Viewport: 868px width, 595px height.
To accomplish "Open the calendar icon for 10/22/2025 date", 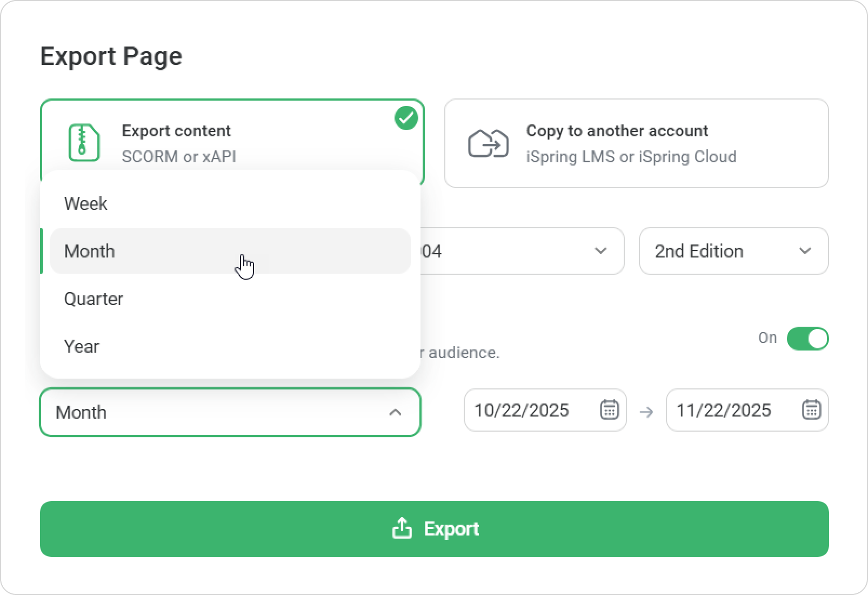I will [609, 409].
